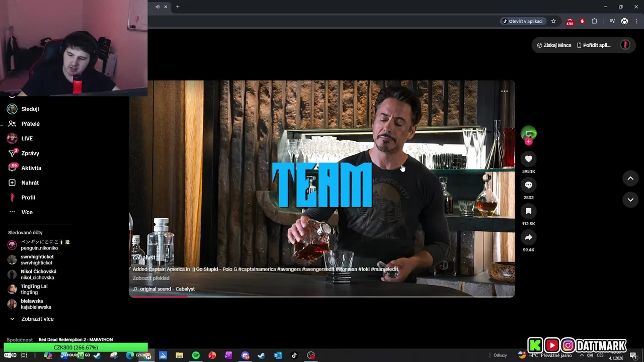
Task: Pause the playing video
Action: coord(322,189)
